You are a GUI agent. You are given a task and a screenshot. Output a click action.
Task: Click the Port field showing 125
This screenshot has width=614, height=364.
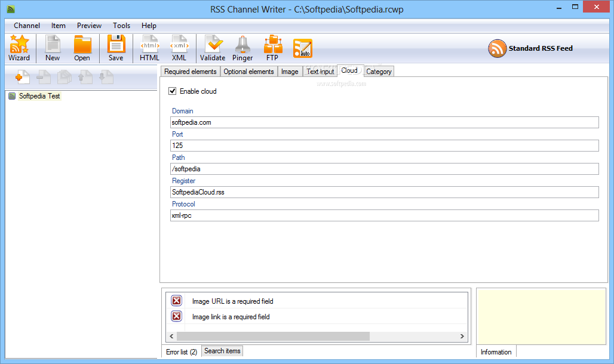[x=385, y=146]
